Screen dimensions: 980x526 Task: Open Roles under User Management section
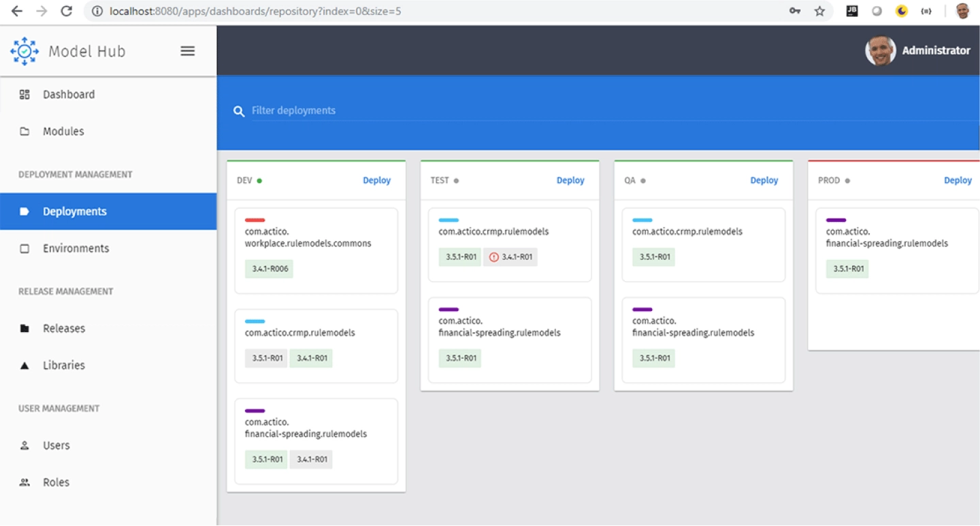[55, 482]
